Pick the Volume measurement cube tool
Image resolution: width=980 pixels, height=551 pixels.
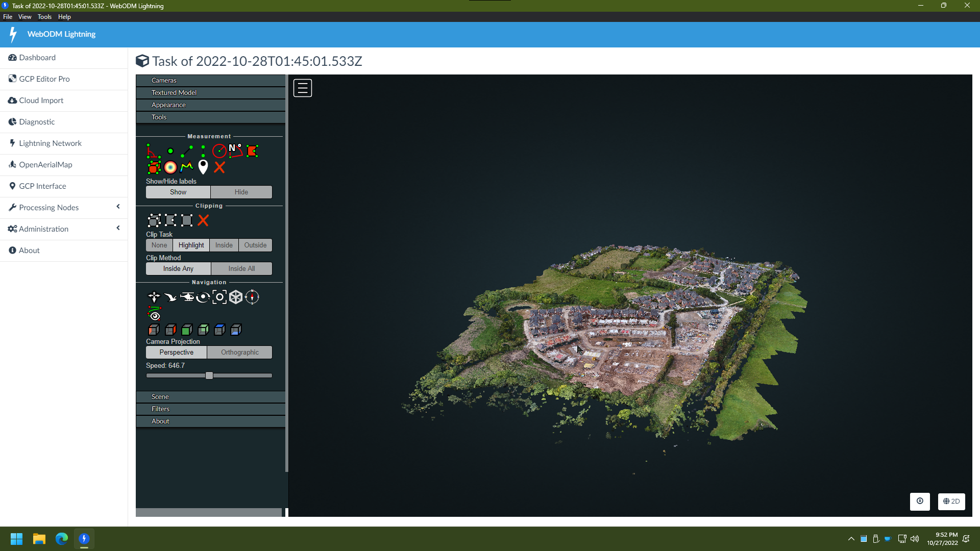154,167
